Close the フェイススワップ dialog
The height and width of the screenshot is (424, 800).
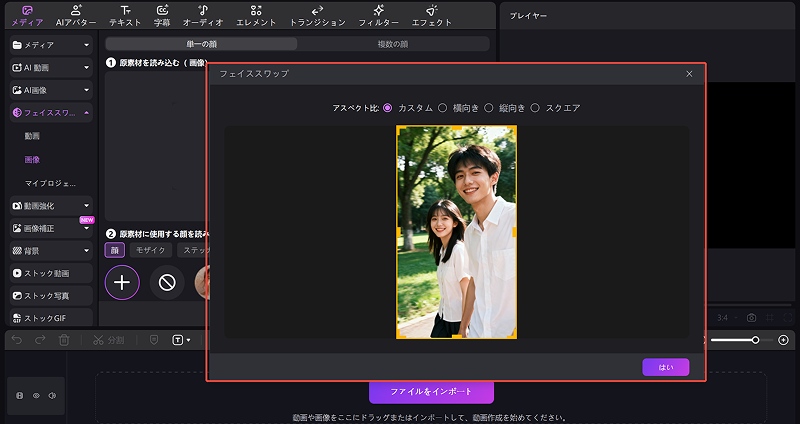tap(689, 74)
